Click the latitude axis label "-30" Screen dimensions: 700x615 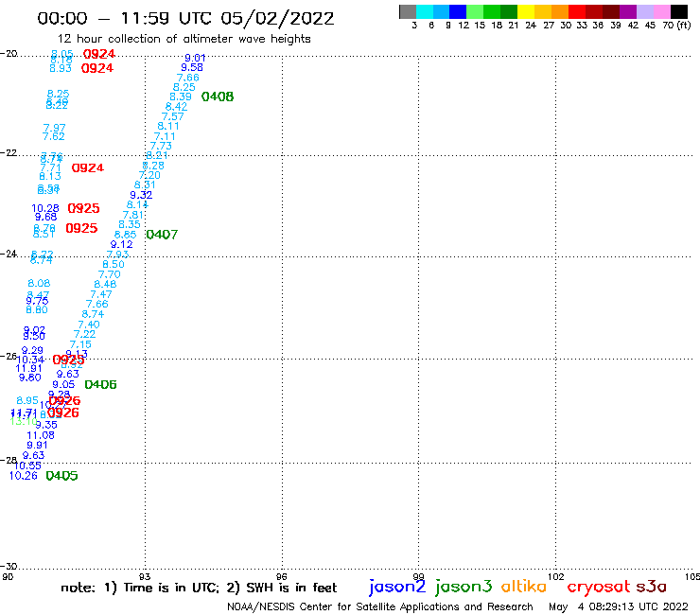[x=9, y=567]
